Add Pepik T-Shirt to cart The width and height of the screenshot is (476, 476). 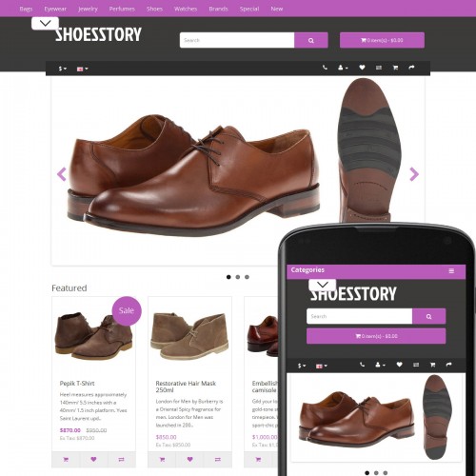[x=66, y=459]
